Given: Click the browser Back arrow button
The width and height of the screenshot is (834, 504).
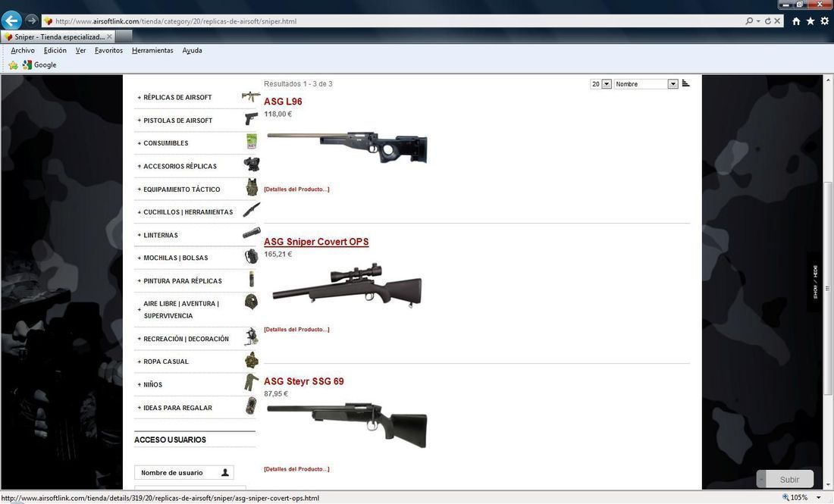Looking at the screenshot, I should pos(11,20).
